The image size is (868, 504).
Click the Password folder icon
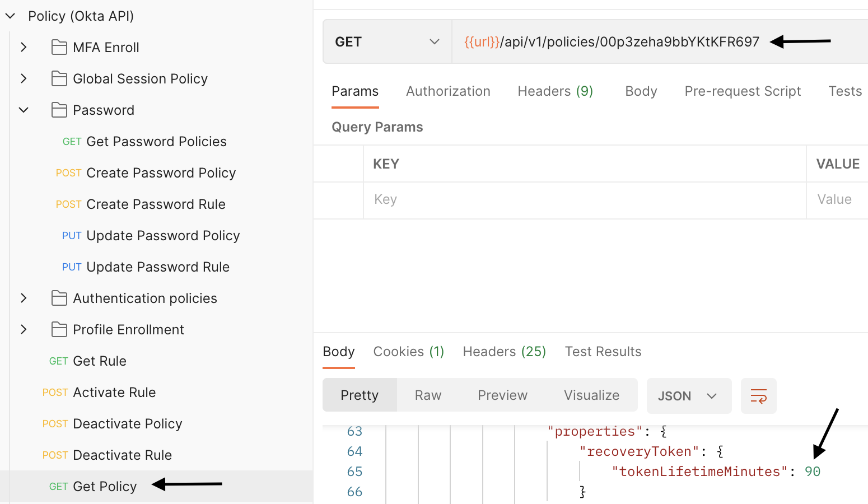(x=59, y=110)
